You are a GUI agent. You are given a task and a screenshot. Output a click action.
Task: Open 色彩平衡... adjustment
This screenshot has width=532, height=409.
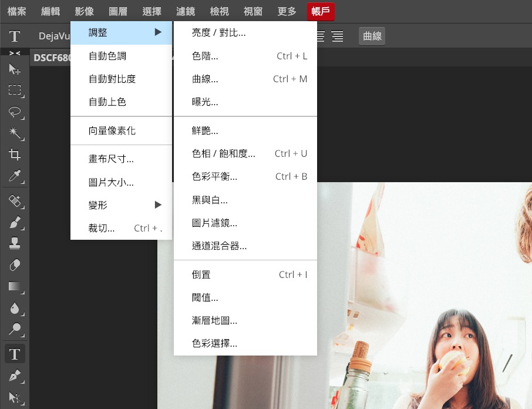pyautogui.click(x=245, y=176)
